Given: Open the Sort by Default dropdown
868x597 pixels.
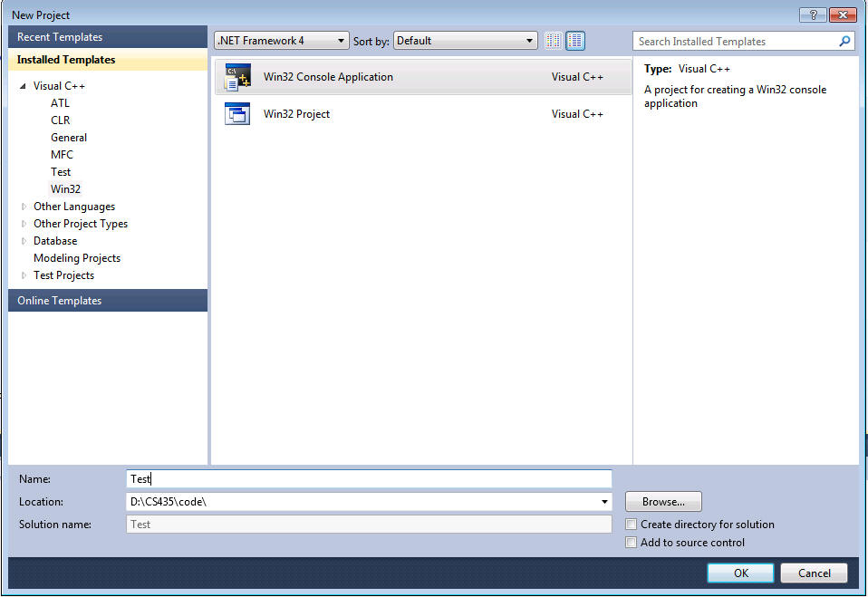Looking at the screenshot, I should coord(466,41).
